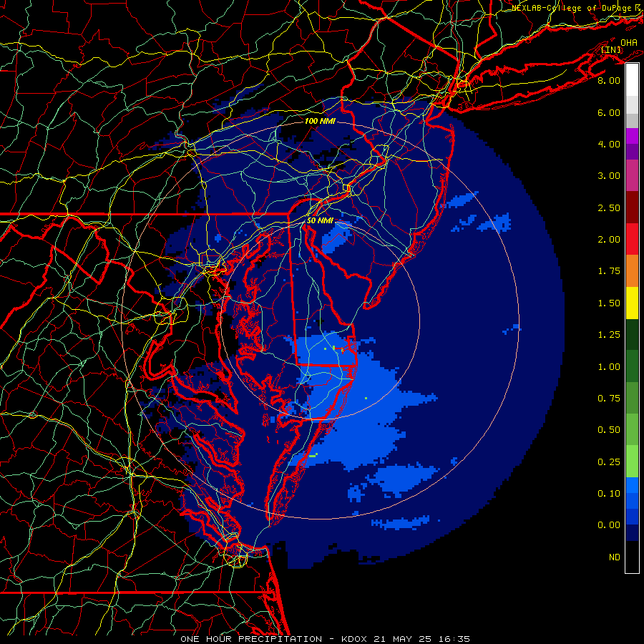Click the '50 NMI' range ring label
644x644 pixels.
pyautogui.click(x=320, y=220)
